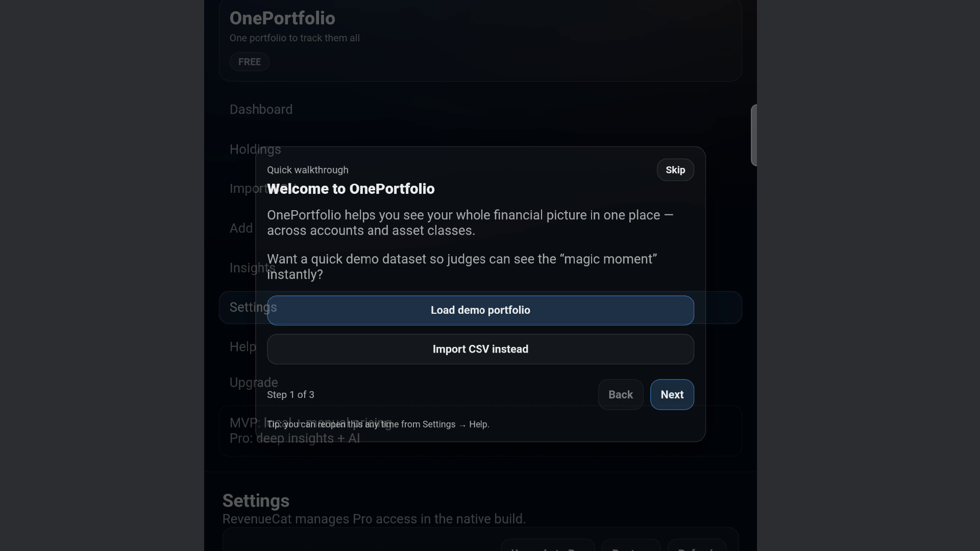Click the OnePortfolio app title
Screen dimensions: 980x551
pyautogui.click(x=282, y=18)
